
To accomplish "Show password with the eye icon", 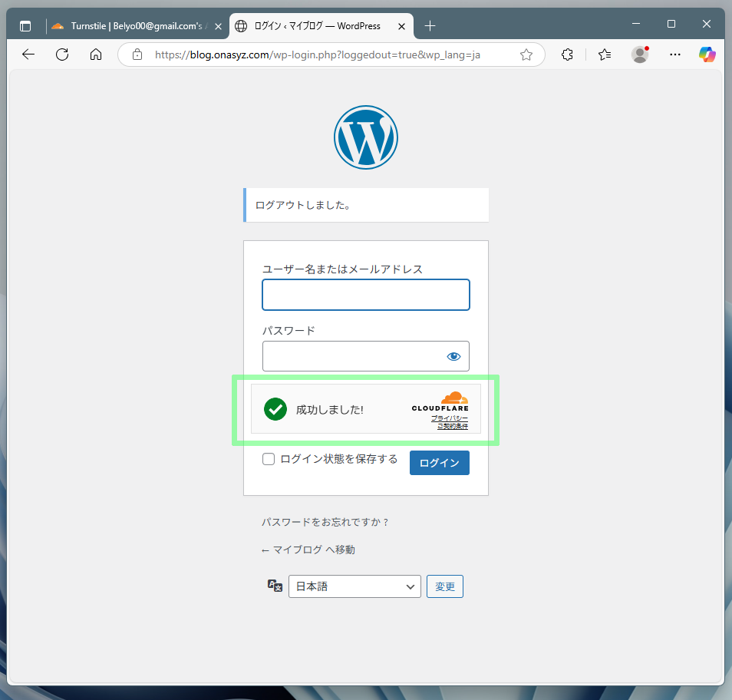I will pos(453,357).
